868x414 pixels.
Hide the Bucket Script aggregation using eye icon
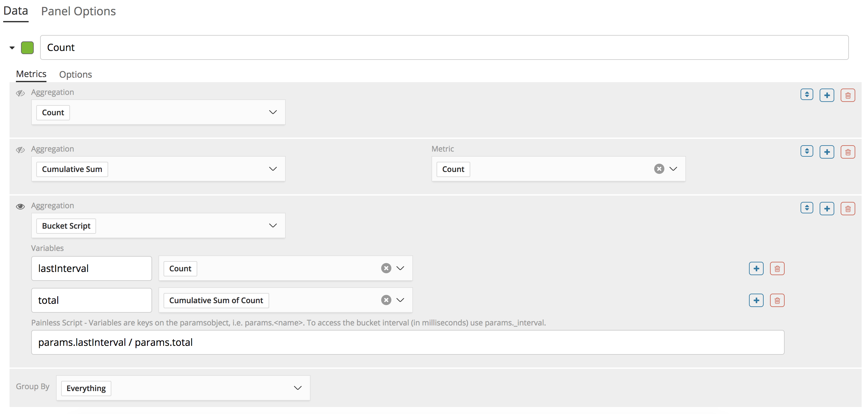20,206
